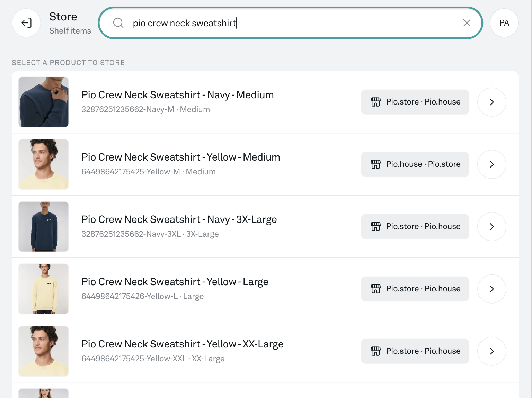Click the back exit icon button

tap(26, 23)
